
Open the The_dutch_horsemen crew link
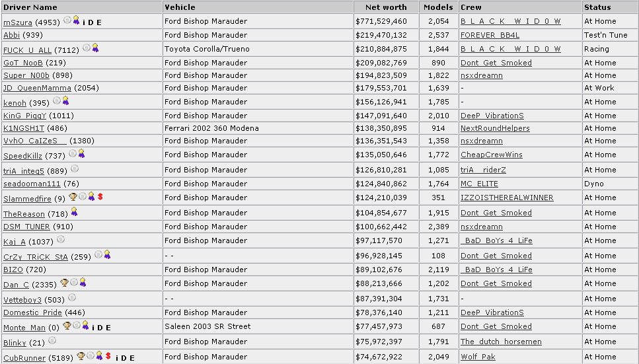pos(502,342)
